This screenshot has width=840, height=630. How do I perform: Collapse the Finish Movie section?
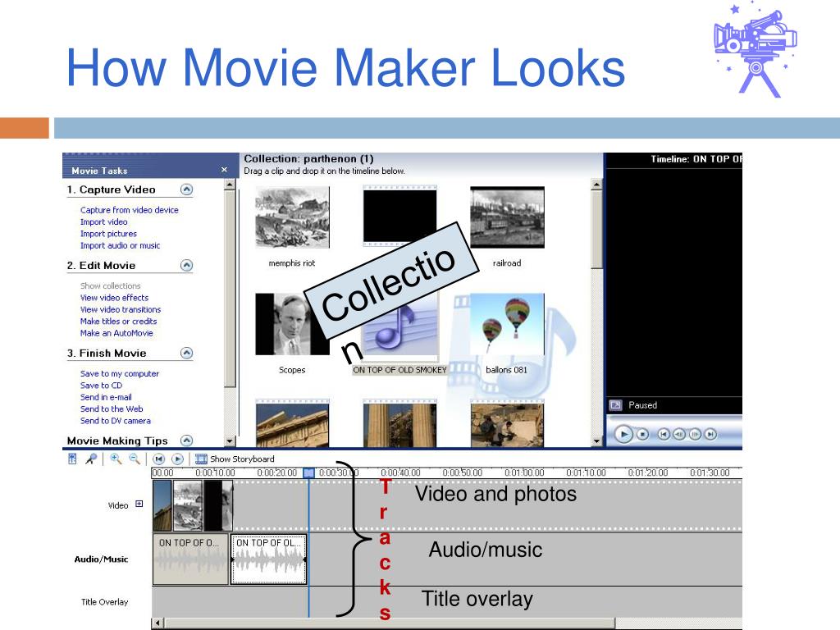[x=186, y=353]
